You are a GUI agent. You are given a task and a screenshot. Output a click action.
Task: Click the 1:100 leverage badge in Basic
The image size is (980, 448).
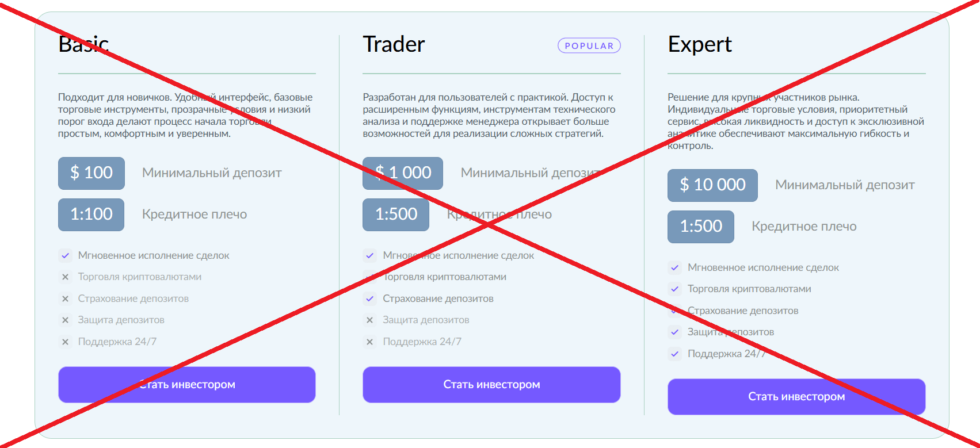[x=91, y=215]
